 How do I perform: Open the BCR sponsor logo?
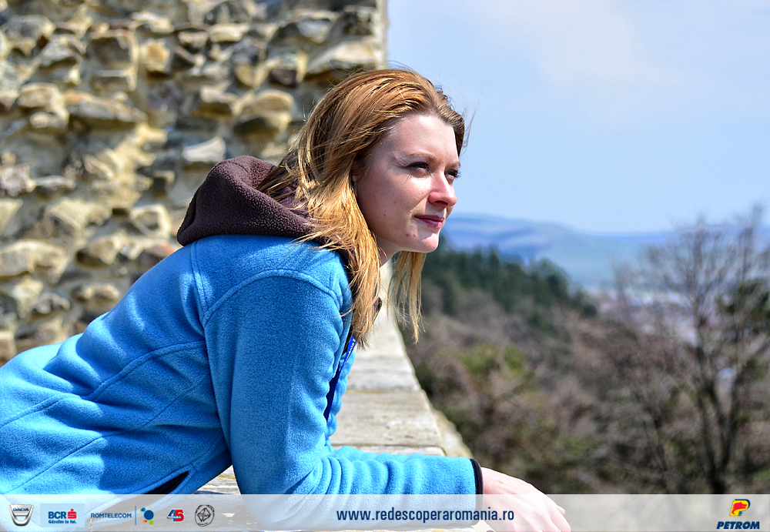pyautogui.click(x=62, y=515)
